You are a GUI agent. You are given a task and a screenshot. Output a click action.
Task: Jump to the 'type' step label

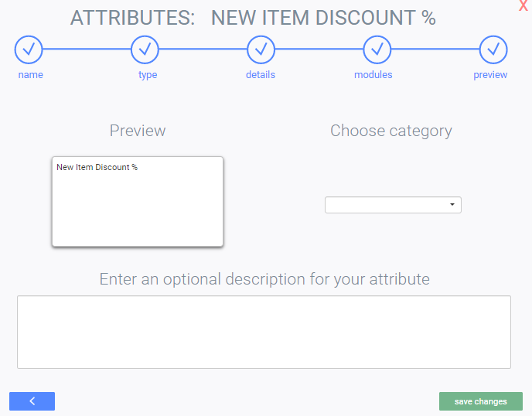click(148, 75)
